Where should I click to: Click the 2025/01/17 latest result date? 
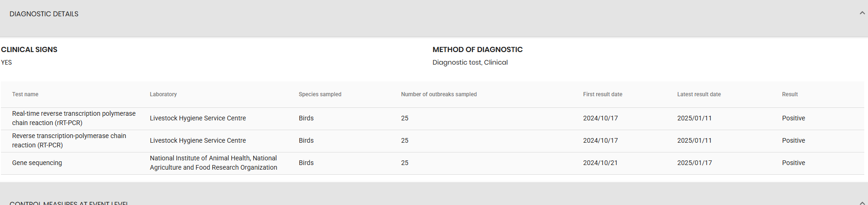pyautogui.click(x=694, y=163)
